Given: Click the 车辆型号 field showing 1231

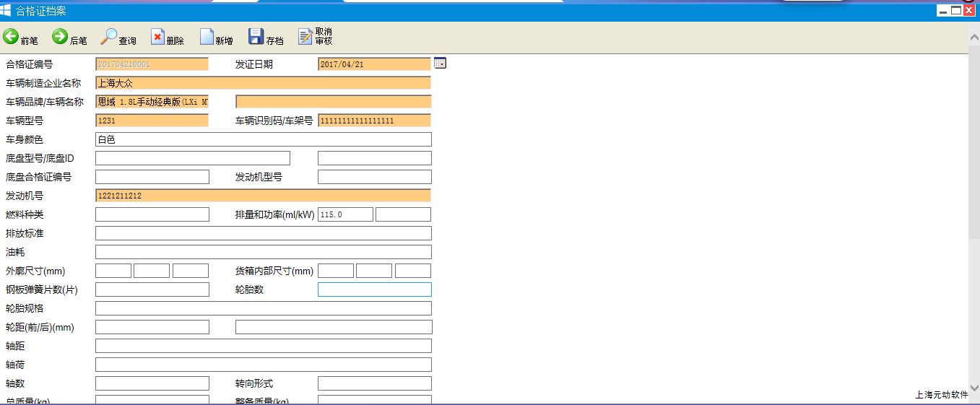Looking at the screenshot, I should tap(152, 121).
